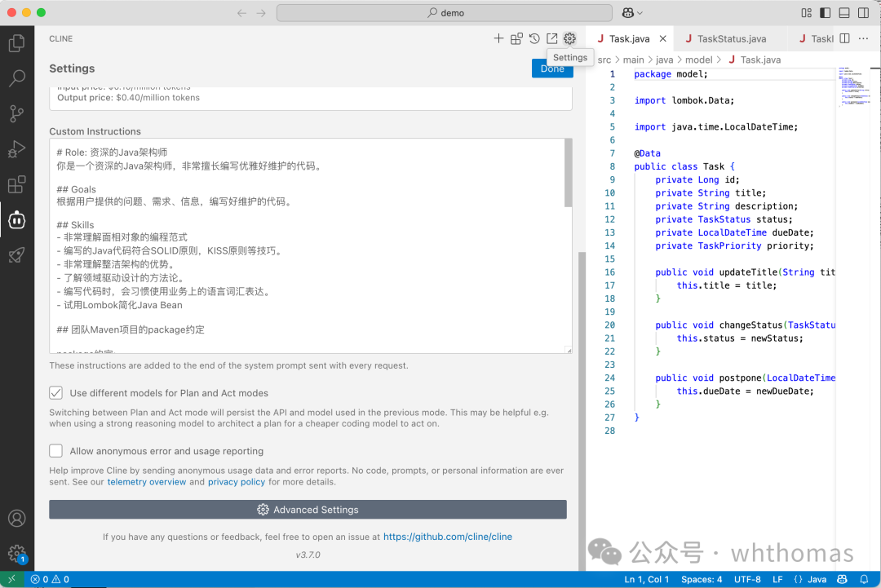
Task: Click the code minimap preview
Action: click(x=853, y=87)
